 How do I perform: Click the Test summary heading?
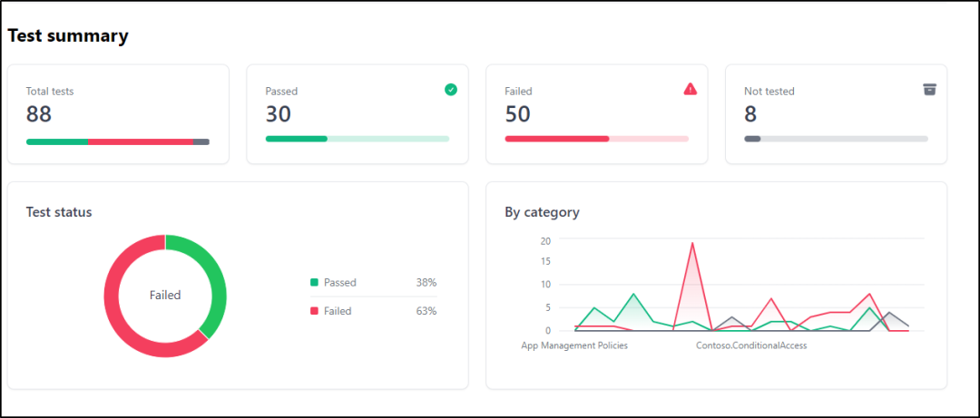68,36
